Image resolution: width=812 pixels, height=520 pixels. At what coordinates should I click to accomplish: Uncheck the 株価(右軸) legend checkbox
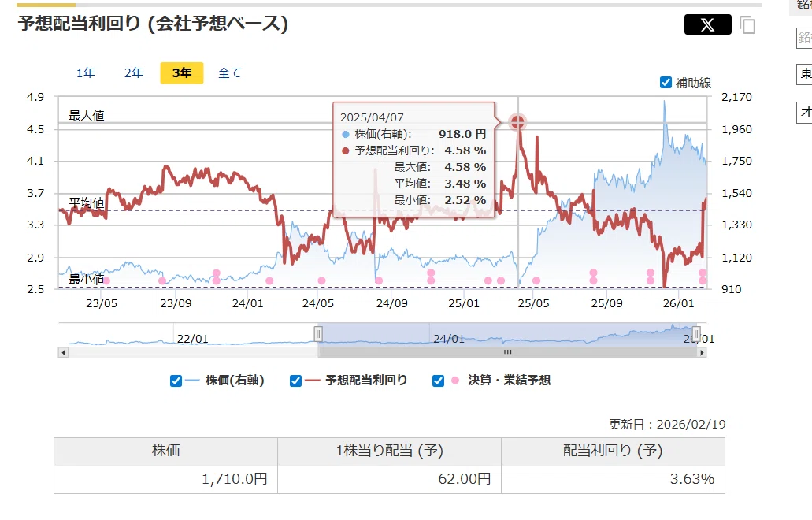coord(176,381)
